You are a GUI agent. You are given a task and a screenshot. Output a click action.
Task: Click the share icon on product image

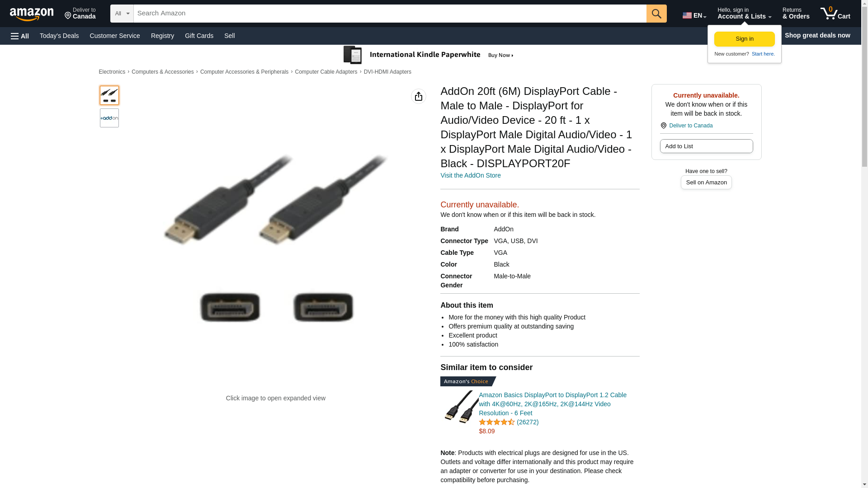tap(419, 96)
